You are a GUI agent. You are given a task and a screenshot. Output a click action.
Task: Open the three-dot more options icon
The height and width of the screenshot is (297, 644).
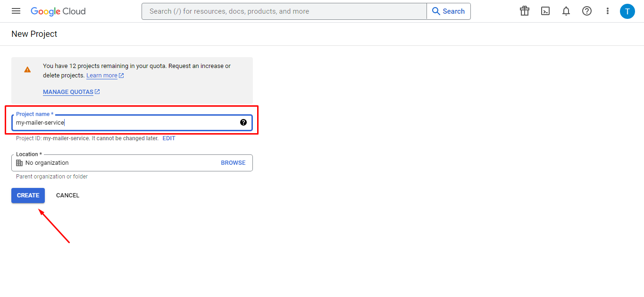[607, 11]
